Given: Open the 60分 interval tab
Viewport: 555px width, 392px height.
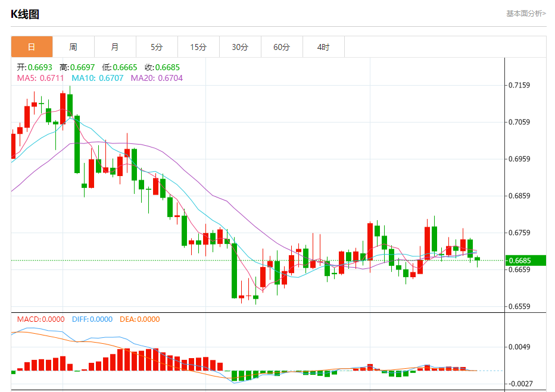Looking at the screenshot, I should [x=282, y=46].
